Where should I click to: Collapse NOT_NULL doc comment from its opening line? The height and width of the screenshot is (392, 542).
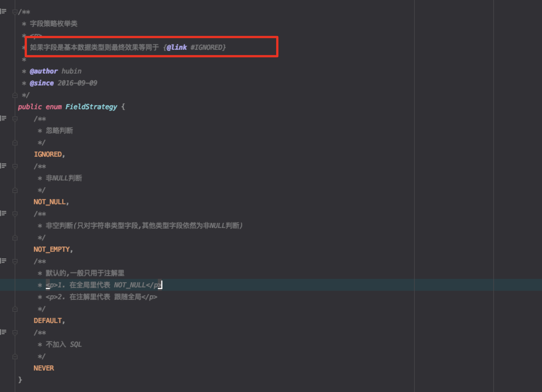(15, 166)
